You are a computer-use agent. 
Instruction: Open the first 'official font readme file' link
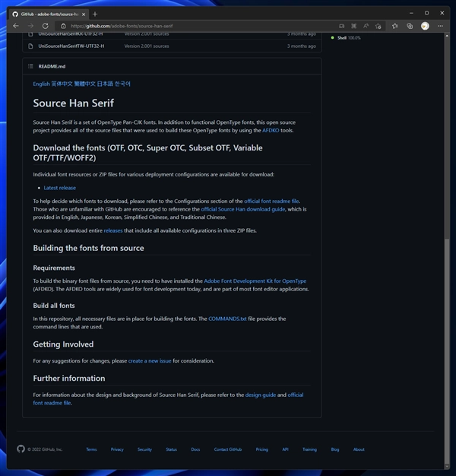tap(271, 202)
